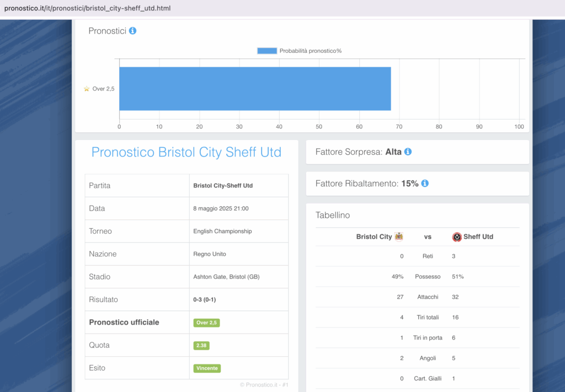Click the Possesso stat label

point(428,277)
